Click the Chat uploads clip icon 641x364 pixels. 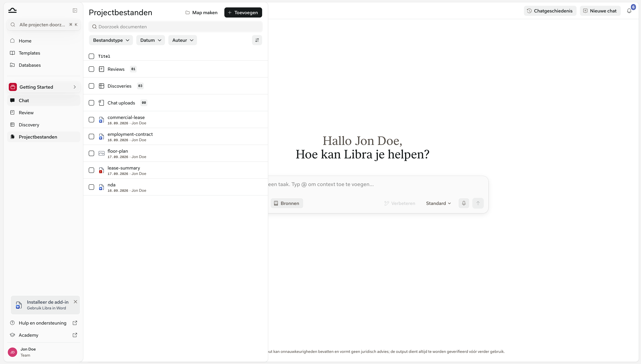pos(101,103)
